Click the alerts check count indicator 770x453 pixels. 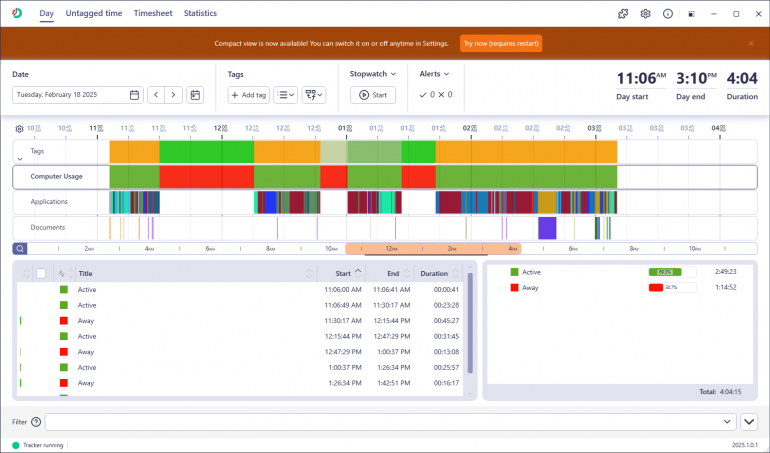[x=427, y=95]
